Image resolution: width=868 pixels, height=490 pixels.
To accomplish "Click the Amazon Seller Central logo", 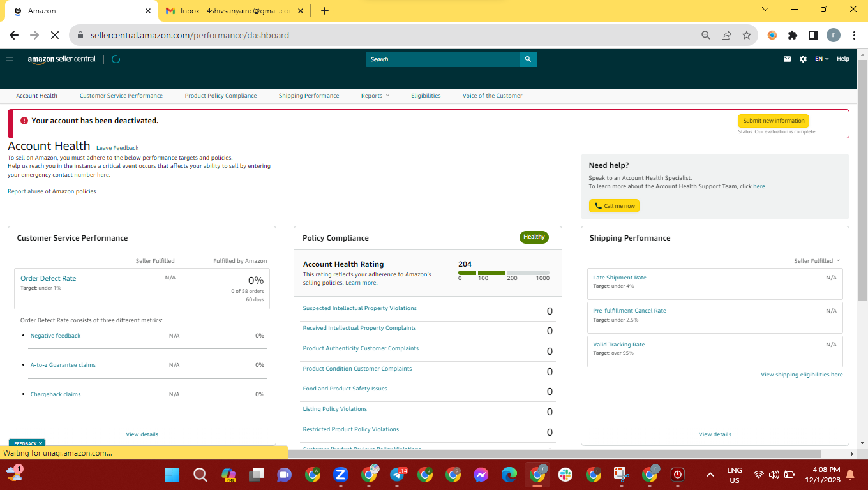I will 62,59.
